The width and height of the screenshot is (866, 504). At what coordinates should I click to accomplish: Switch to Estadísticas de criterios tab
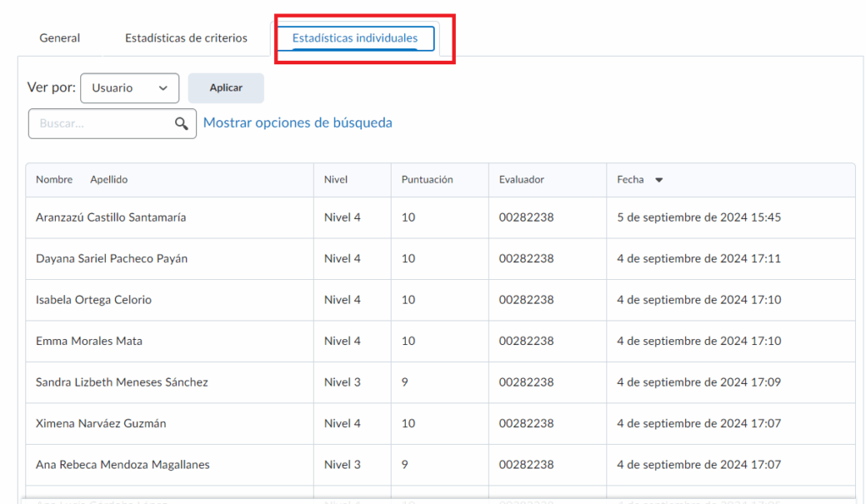[x=186, y=38]
